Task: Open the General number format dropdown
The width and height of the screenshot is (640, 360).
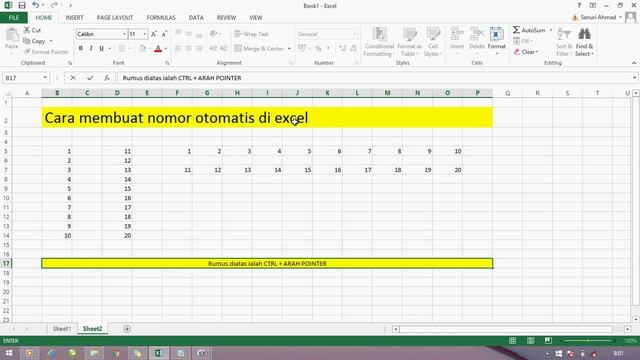Action: pos(354,34)
